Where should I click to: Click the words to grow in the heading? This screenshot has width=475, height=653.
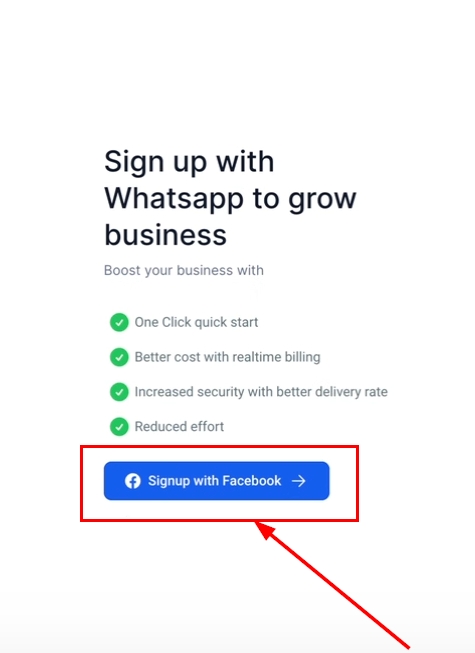pos(304,199)
